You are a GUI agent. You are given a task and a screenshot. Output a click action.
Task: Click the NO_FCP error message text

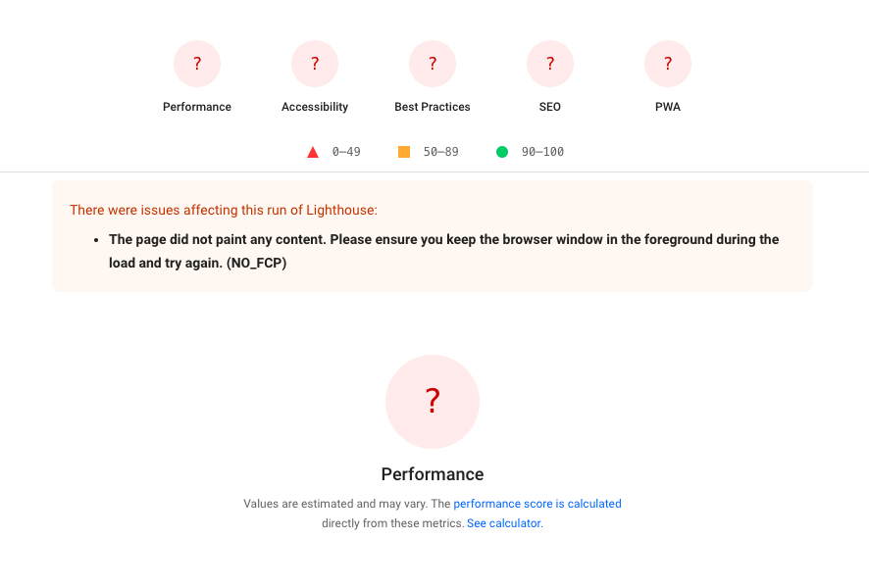[x=444, y=251]
